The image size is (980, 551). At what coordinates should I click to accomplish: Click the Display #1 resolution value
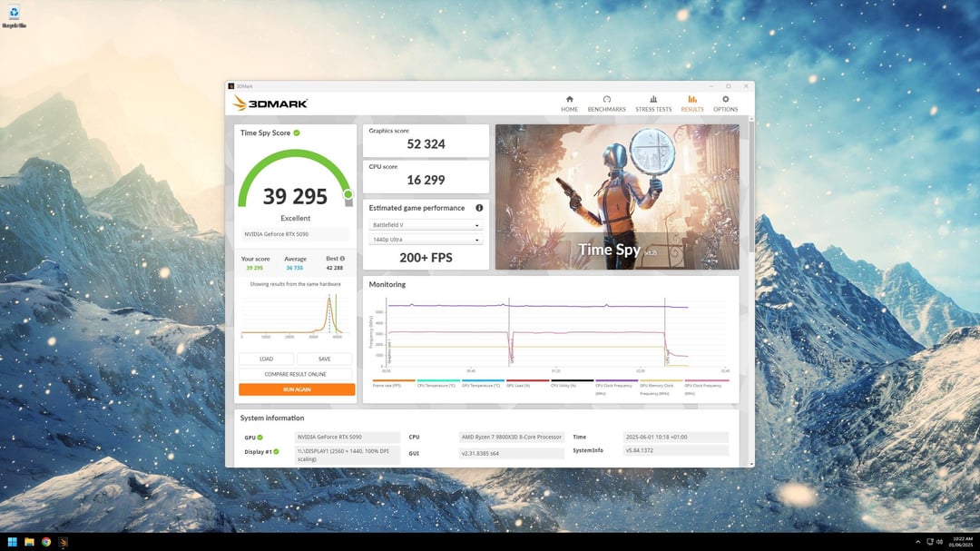347,455
